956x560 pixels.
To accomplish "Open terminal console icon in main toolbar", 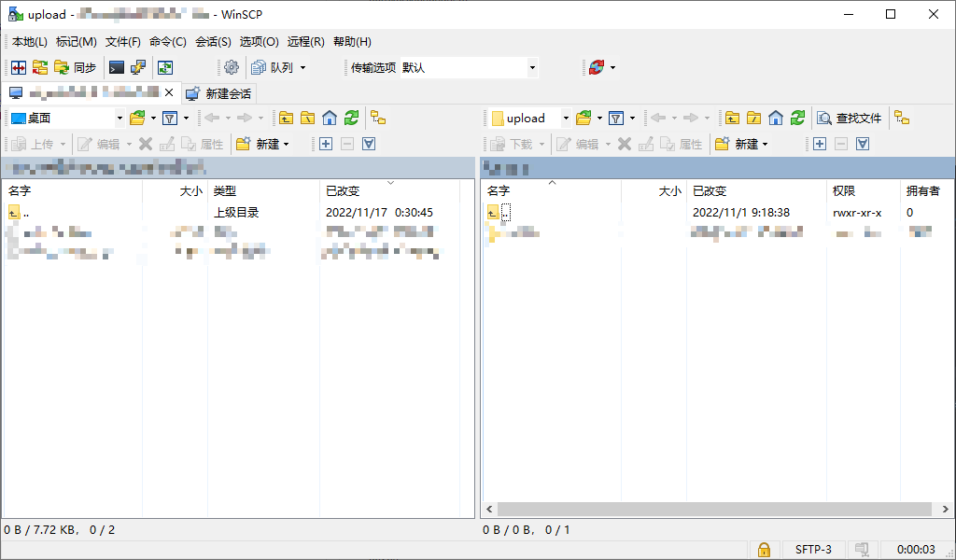I will 117,67.
